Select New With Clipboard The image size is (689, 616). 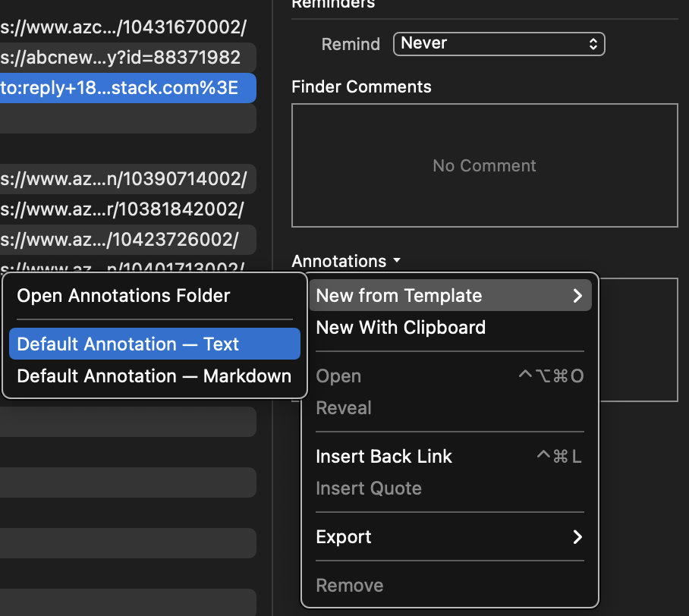(x=401, y=328)
